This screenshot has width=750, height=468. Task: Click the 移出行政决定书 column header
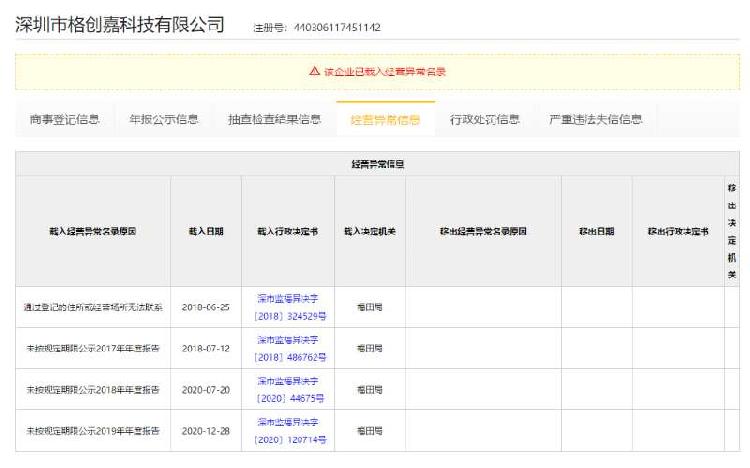coord(678,231)
